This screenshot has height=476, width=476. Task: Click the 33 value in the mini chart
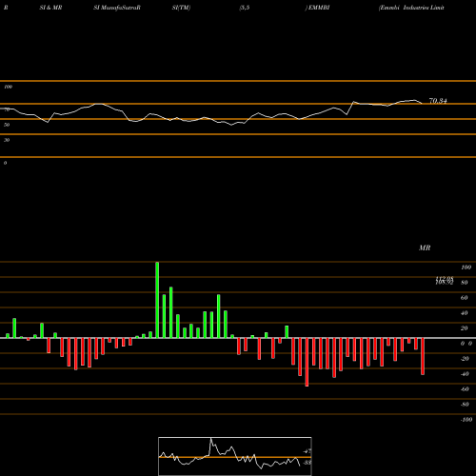[307, 463]
